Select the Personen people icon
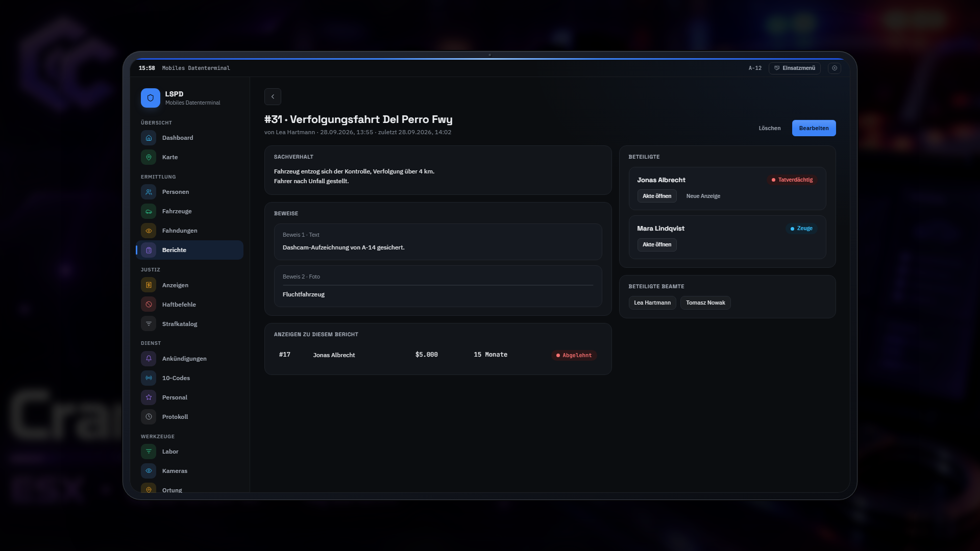Image resolution: width=980 pixels, height=551 pixels. [149, 192]
